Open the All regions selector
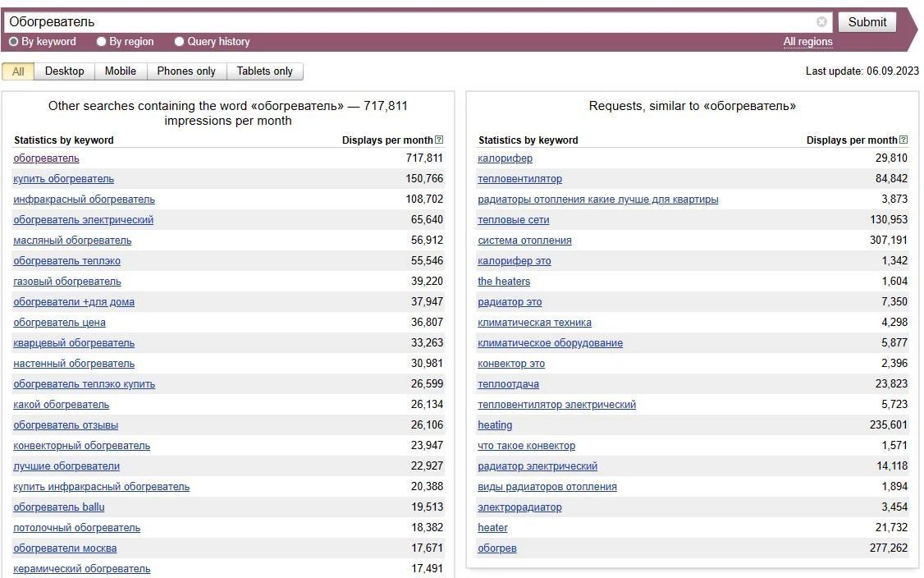This screenshot has width=924, height=578. tap(807, 41)
